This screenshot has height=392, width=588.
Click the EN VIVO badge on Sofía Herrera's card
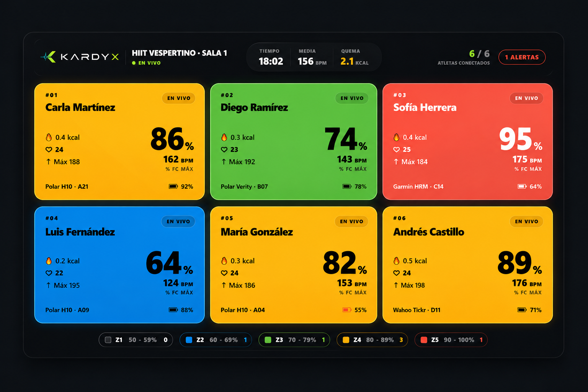tap(526, 98)
